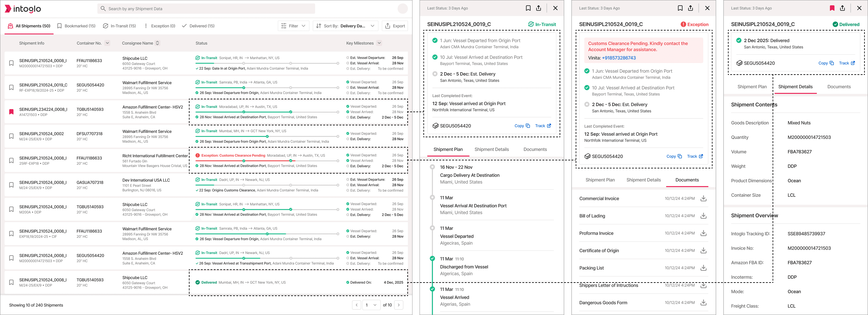Click the red Exception status icon in panel header
Screen dimensions: 868x315
click(683, 24)
